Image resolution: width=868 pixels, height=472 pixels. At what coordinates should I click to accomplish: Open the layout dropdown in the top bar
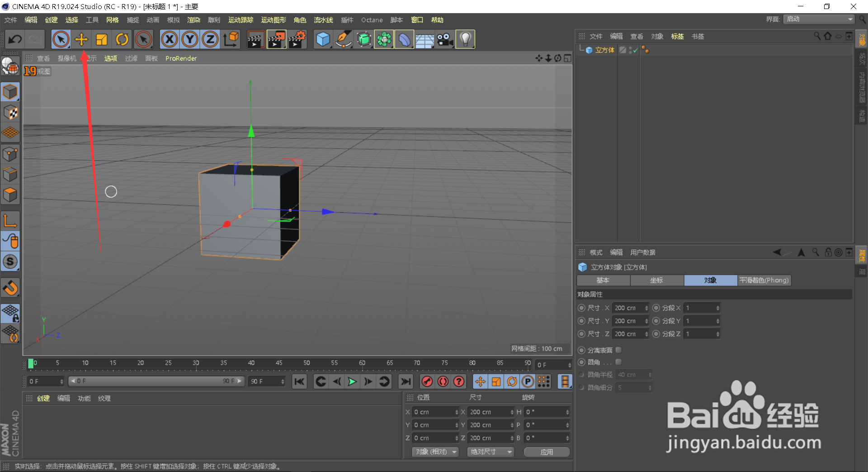point(819,19)
